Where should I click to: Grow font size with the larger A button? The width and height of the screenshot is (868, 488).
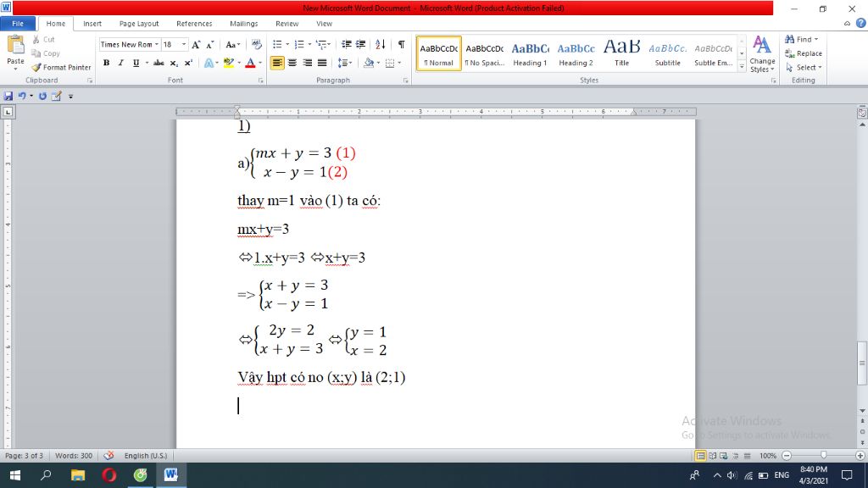pyautogui.click(x=196, y=45)
